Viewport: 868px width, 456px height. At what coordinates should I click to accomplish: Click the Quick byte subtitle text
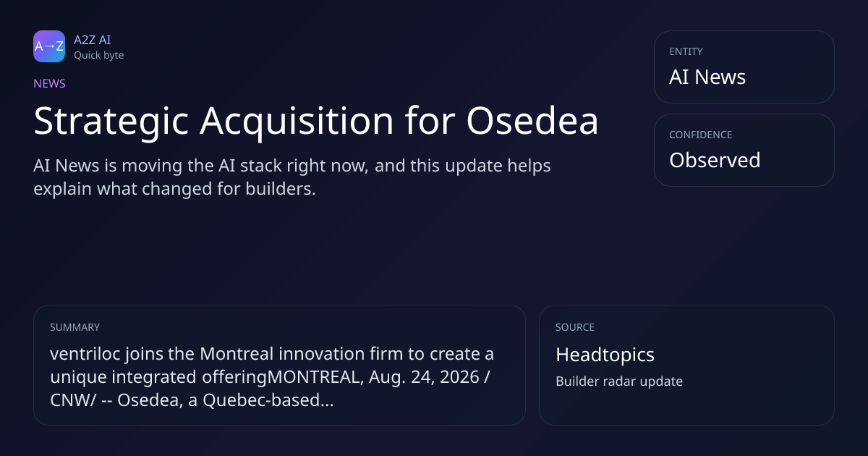pos(98,55)
